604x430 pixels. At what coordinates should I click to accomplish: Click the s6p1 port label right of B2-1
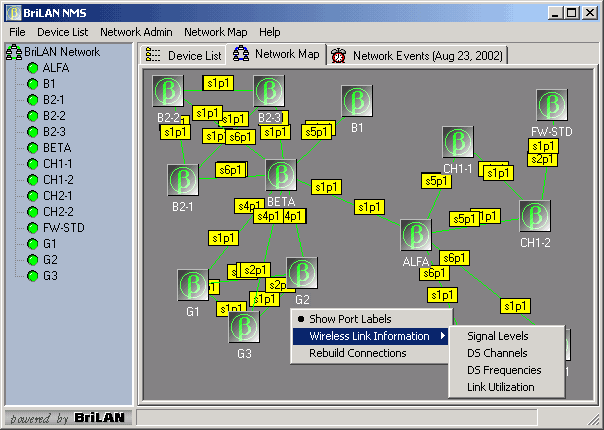pyautogui.click(x=230, y=170)
